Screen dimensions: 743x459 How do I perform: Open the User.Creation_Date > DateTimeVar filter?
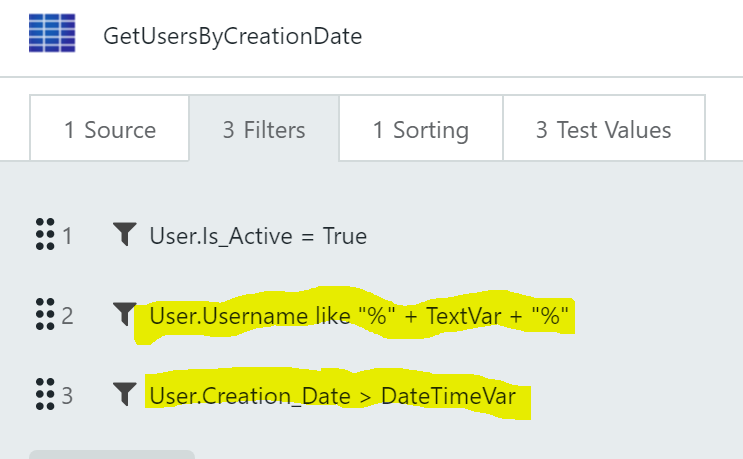[x=332, y=397]
